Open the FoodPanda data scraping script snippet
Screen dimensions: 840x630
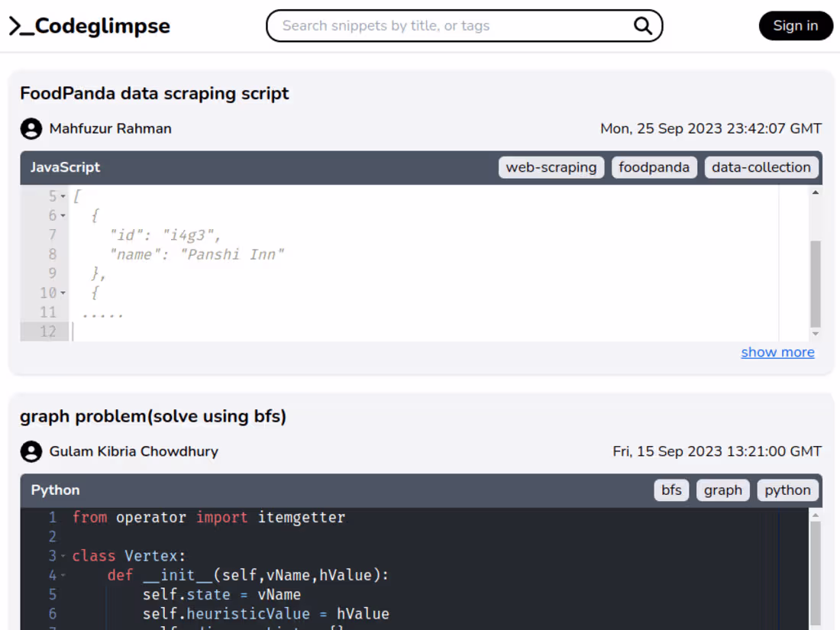coord(154,93)
